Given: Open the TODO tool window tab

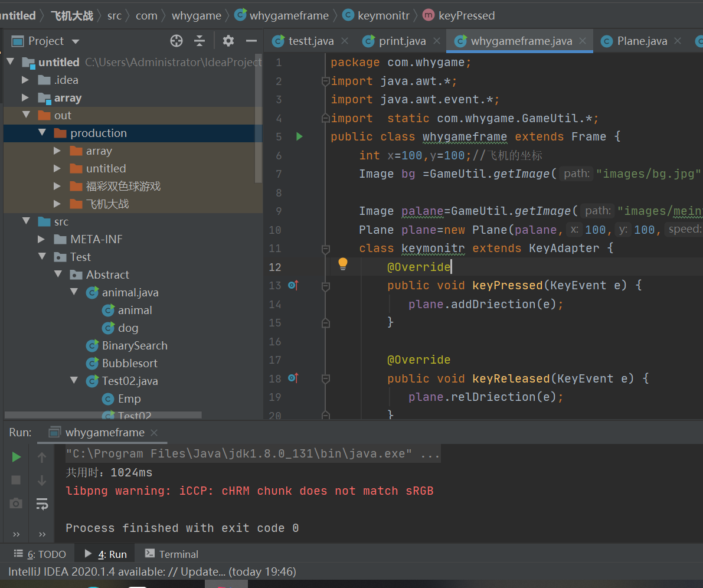Looking at the screenshot, I should pos(40,554).
